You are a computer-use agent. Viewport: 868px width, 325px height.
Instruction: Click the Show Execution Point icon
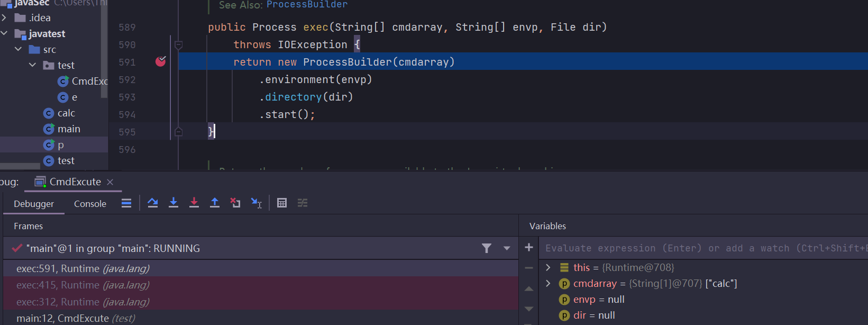tap(126, 203)
